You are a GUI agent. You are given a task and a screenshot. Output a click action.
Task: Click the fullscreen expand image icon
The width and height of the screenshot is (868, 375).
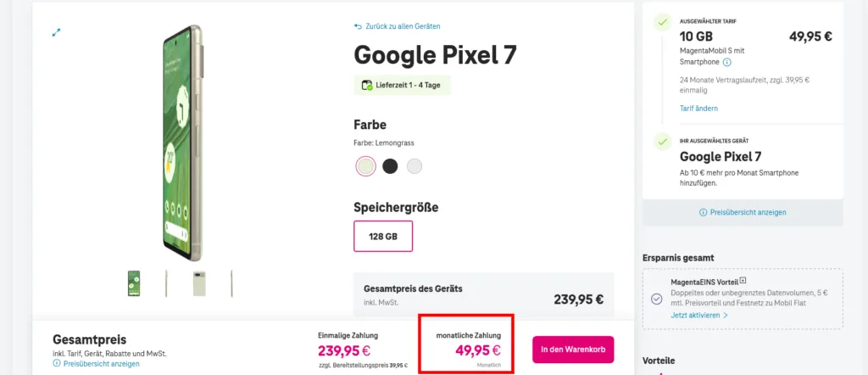point(57,32)
